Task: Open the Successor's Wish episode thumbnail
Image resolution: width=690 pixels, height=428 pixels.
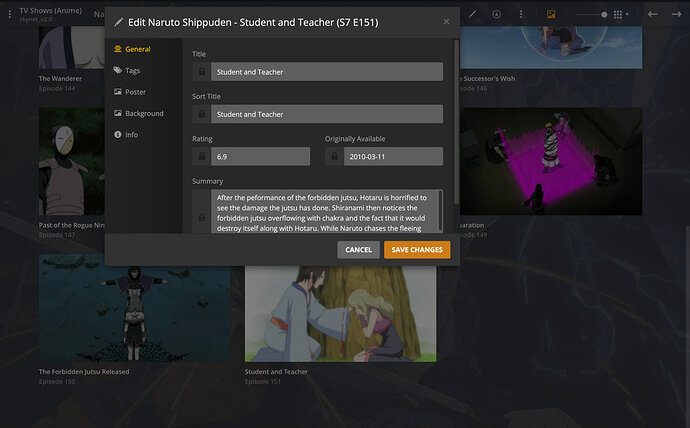Action: pos(551,47)
